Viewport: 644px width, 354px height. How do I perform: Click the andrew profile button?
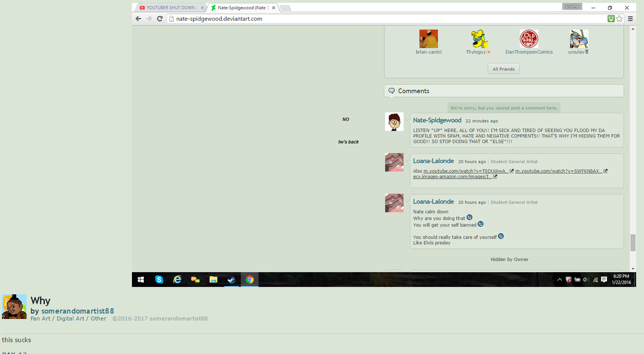572,6
